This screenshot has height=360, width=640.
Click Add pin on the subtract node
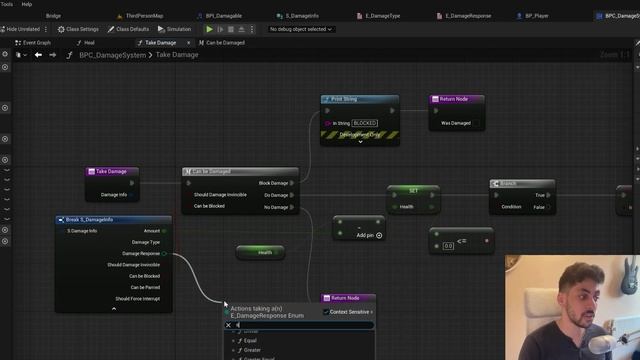tap(369, 236)
